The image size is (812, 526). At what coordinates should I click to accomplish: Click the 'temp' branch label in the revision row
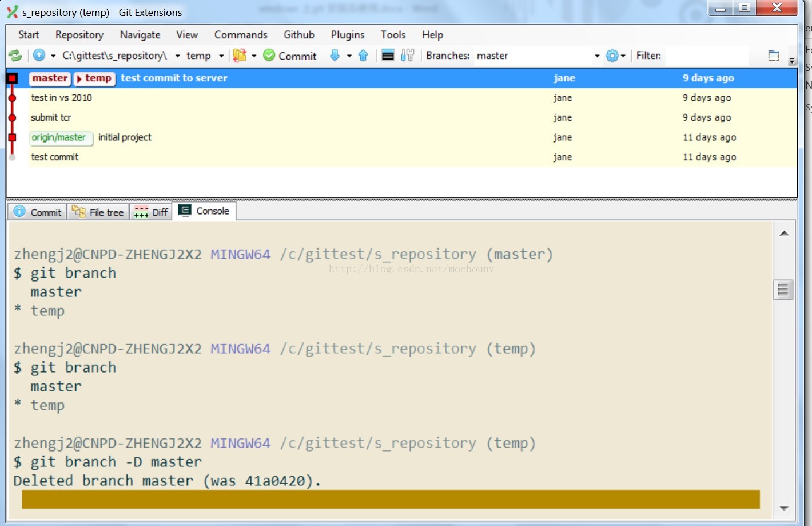pos(95,78)
